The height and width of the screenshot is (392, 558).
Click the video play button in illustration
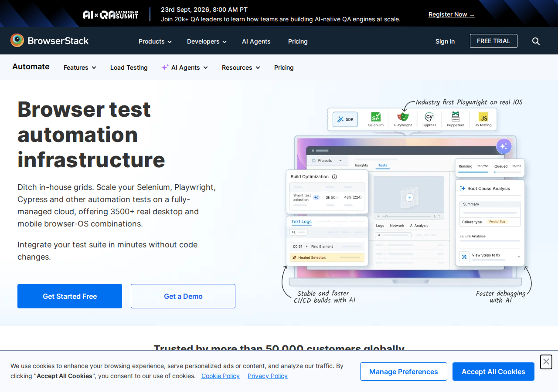click(409, 197)
